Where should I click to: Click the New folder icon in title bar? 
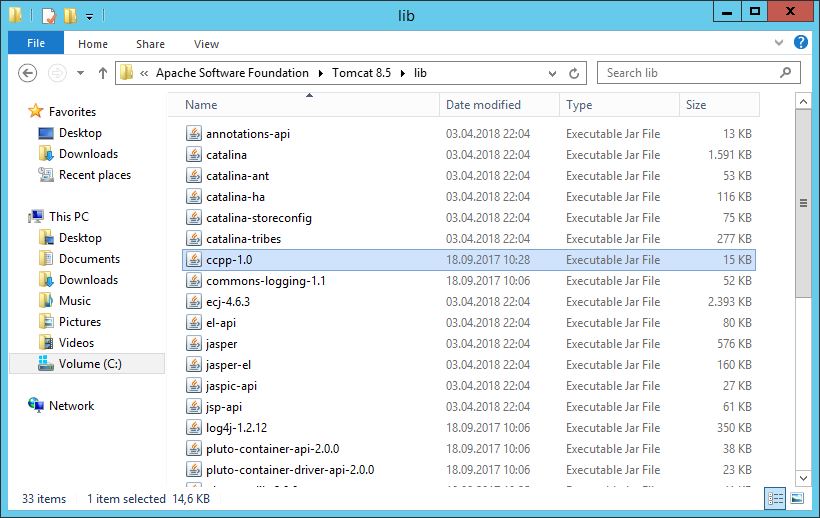pos(70,16)
